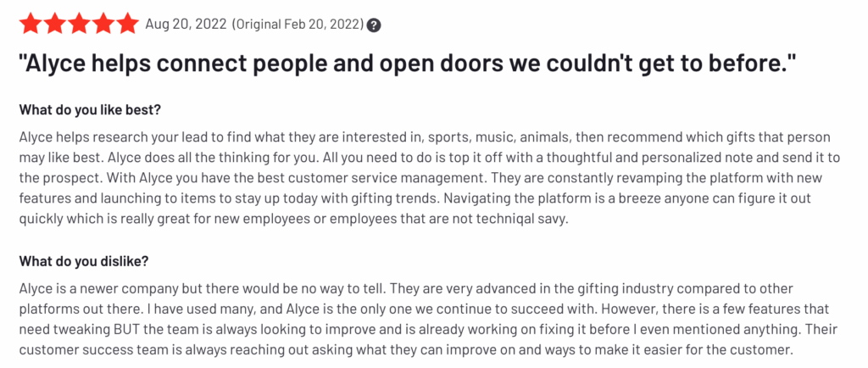Click the fifth and last rating star
Image resolution: width=868 pixels, height=368 pixels.
click(x=126, y=24)
